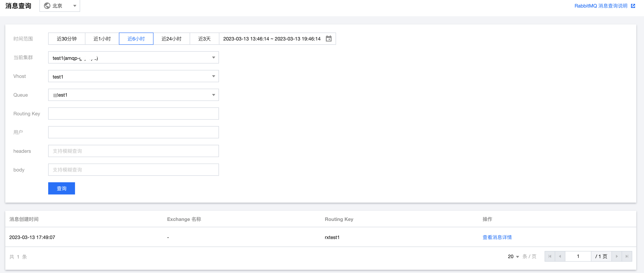
Task: Expand the Vhost dropdown
Action: [134, 76]
